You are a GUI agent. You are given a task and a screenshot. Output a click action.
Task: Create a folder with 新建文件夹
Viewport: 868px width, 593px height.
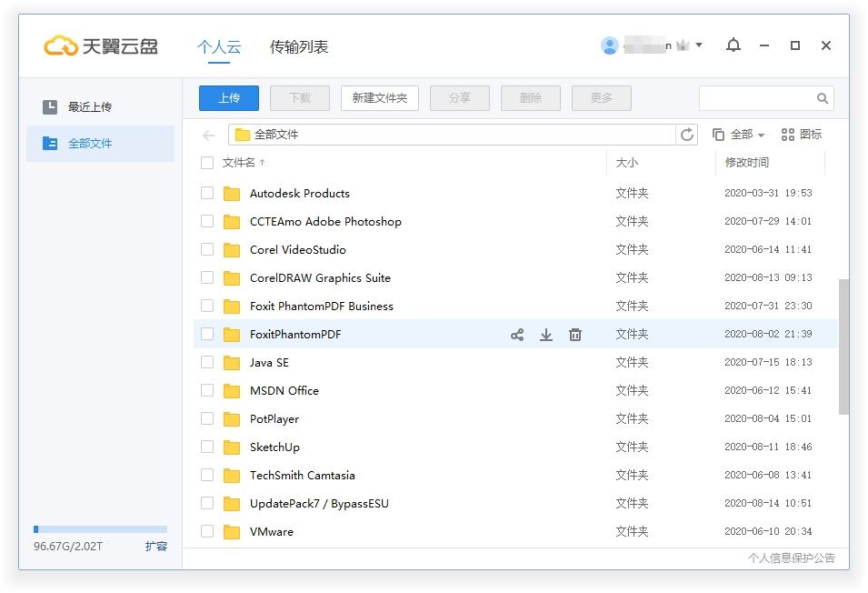point(379,98)
